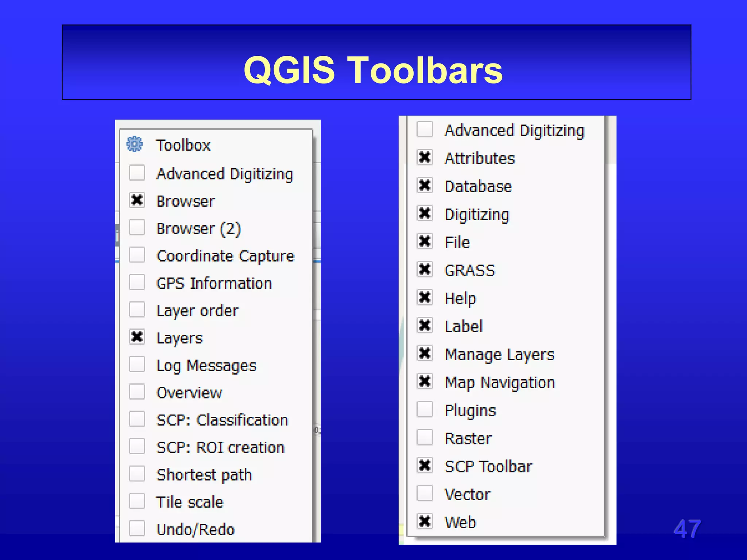Click the Vector menu label
This screenshot has height=560, width=747.
[467, 495]
